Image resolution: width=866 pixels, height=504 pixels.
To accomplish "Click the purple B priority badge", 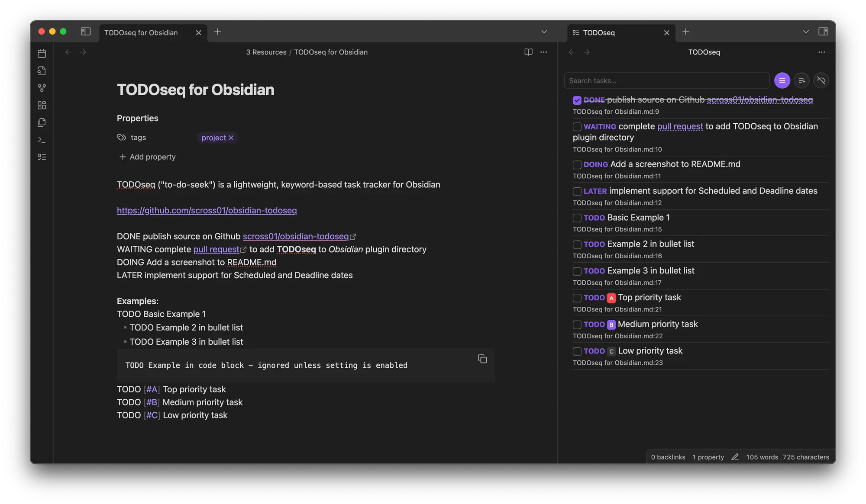I will [611, 325].
